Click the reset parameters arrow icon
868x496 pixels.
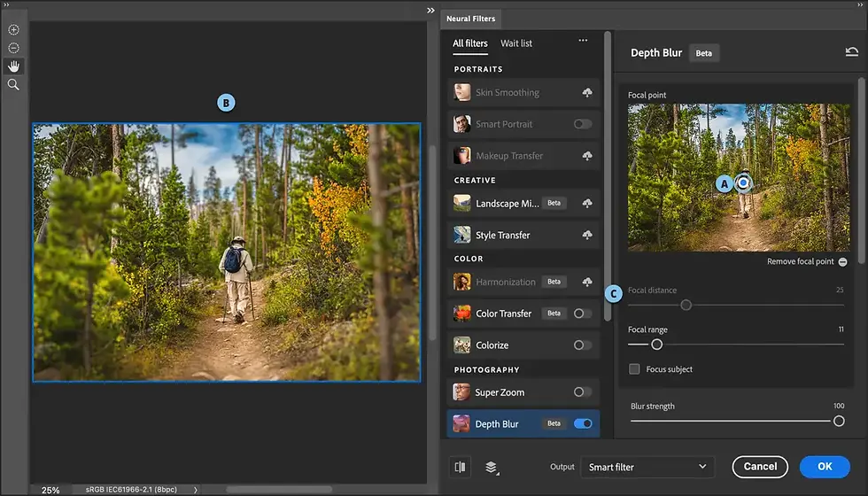[851, 52]
